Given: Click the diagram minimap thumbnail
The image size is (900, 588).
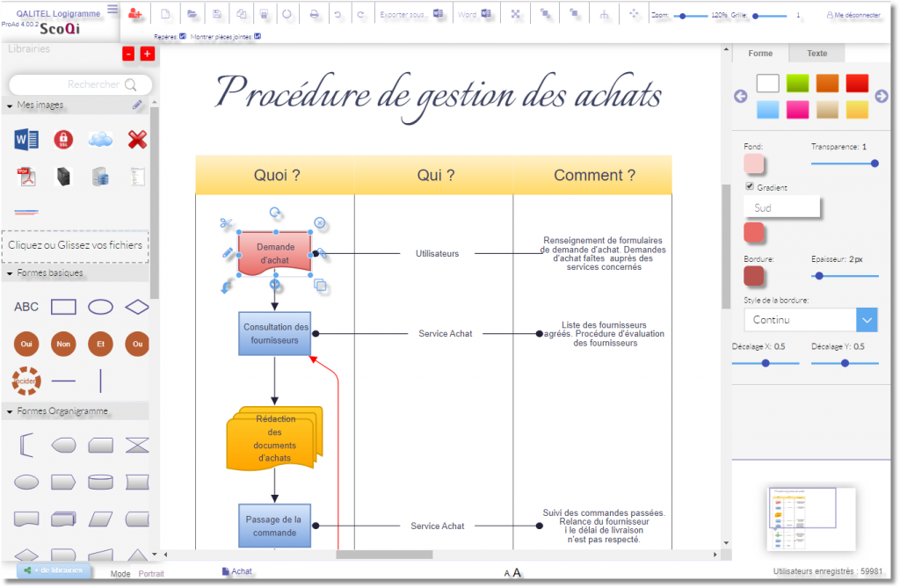Looking at the screenshot, I should (x=810, y=519).
